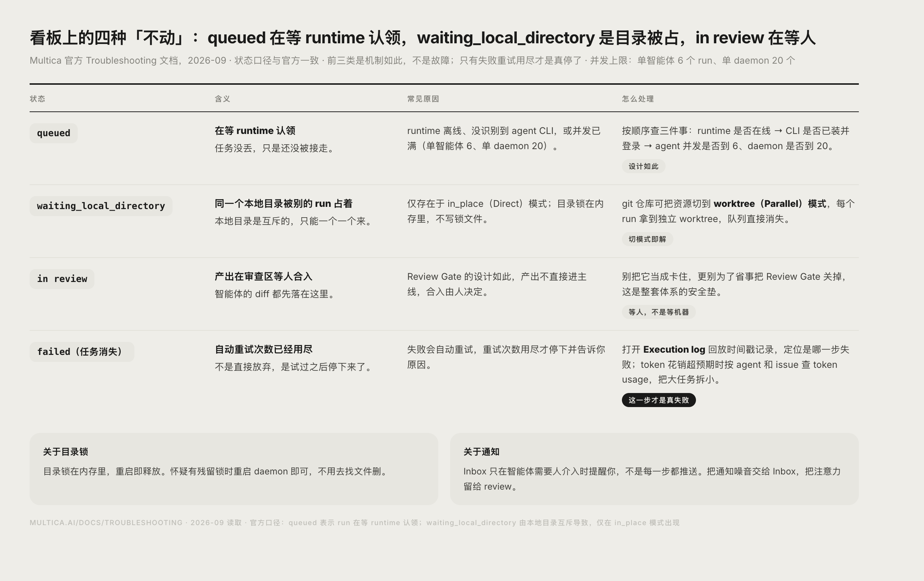Screen dimensions: 924x581
Task: Click the '等人，不是等机器' tag pill
Action: (659, 312)
